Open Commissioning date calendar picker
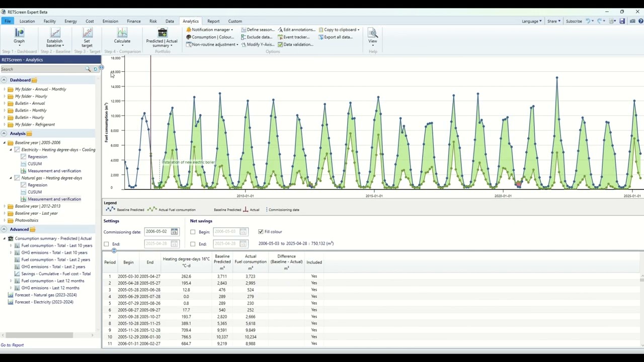 [x=174, y=232]
